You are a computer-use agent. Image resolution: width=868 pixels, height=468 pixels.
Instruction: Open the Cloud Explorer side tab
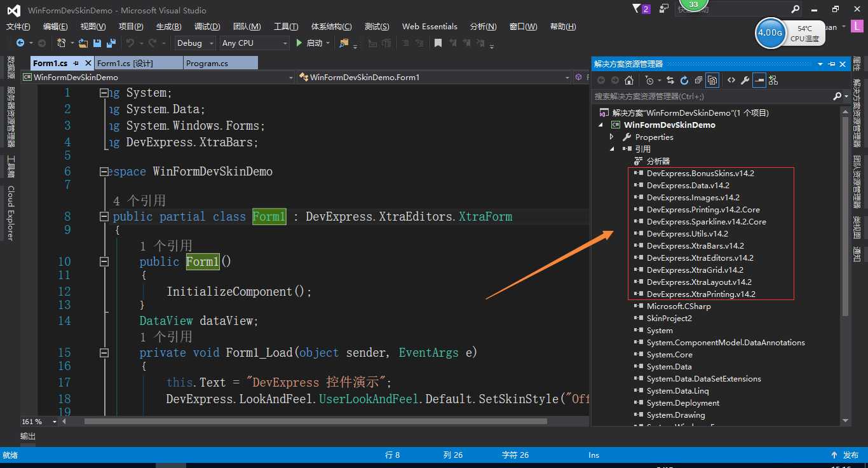pos(10,212)
